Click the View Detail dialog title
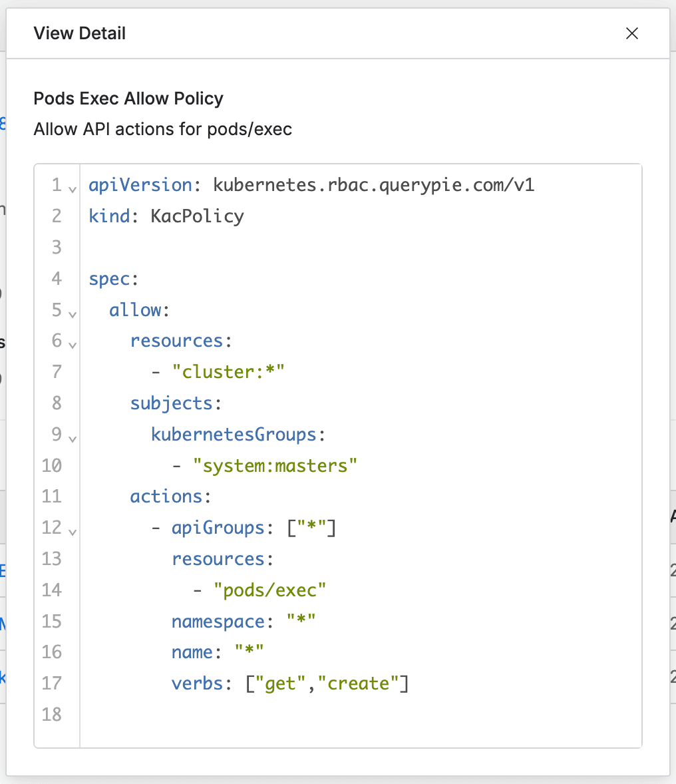 (x=79, y=33)
